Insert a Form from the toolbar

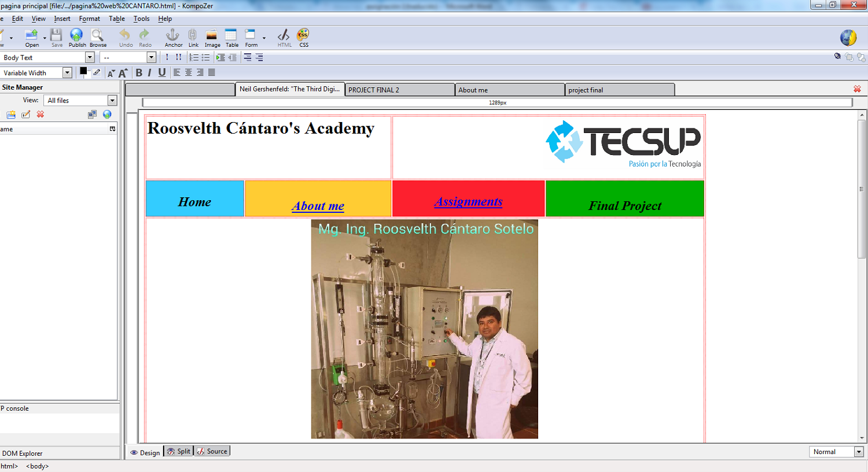[x=251, y=38]
